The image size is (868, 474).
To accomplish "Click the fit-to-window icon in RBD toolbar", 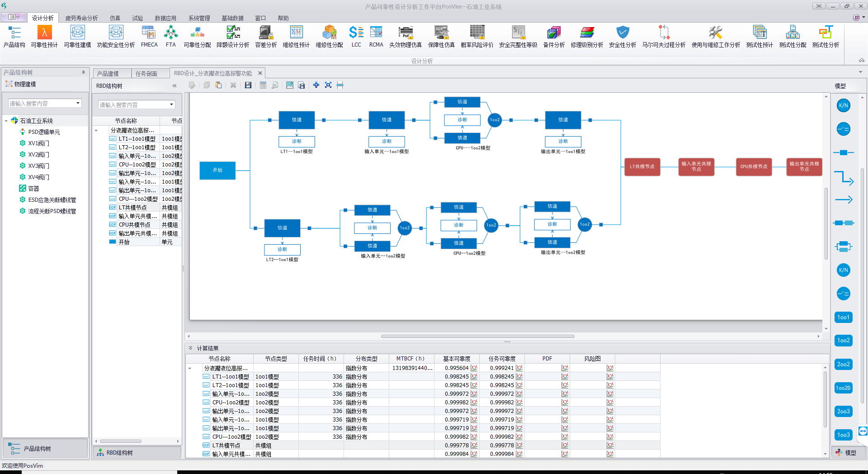I will click(x=328, y=85).
